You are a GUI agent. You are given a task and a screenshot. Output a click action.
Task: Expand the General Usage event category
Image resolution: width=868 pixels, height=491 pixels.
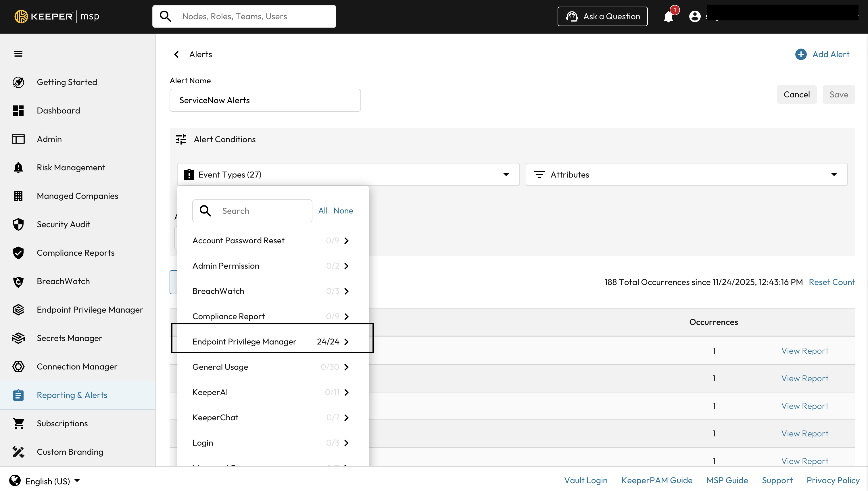click(x=346, y=367)
